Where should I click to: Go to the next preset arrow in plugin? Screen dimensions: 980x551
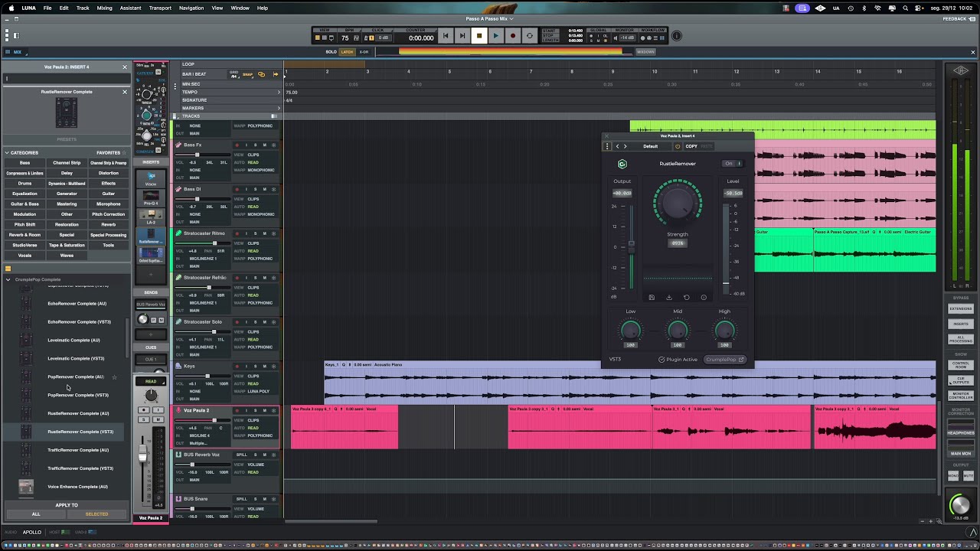(625, 146)
